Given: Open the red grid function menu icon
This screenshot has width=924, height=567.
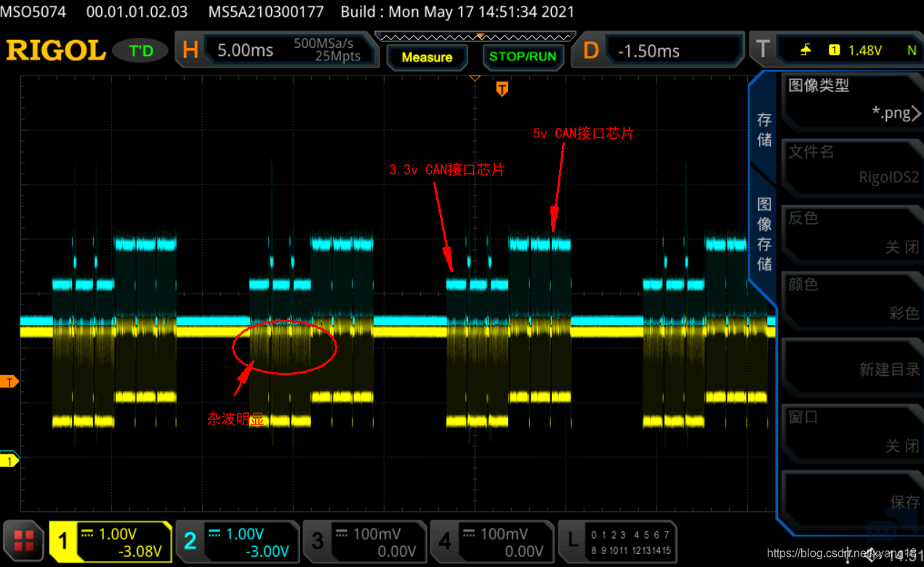Looking at the screenshot, I should tap(24, 541).
